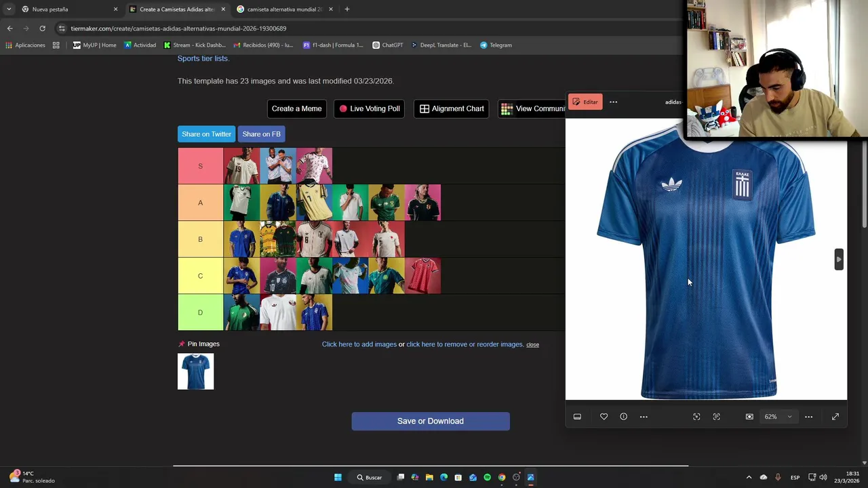Select yellow jersey in A tier
The width and height of the screenshot is (868, 488).
(314, 203)
